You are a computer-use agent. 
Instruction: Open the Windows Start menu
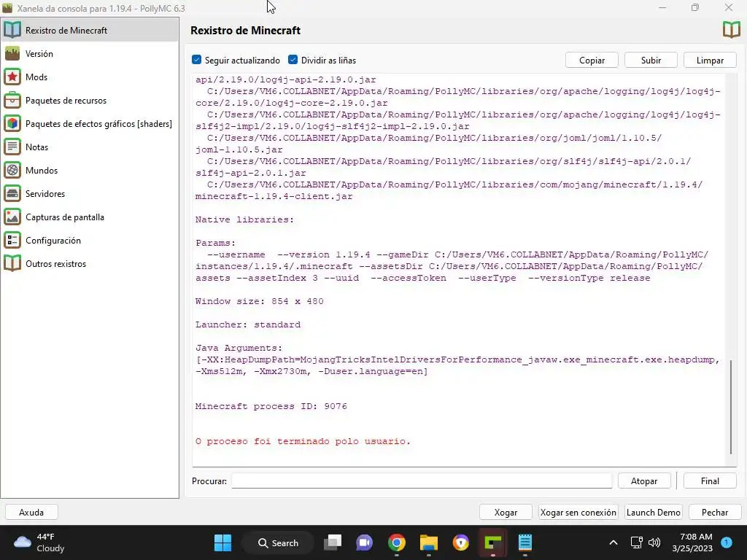click(x=222, y=542)
